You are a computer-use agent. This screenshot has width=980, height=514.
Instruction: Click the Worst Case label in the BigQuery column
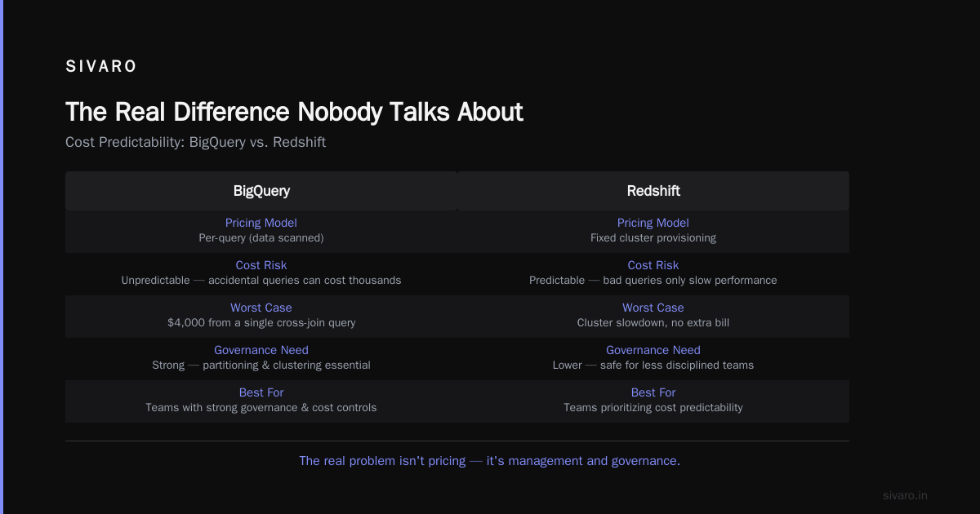pos(261,308)
